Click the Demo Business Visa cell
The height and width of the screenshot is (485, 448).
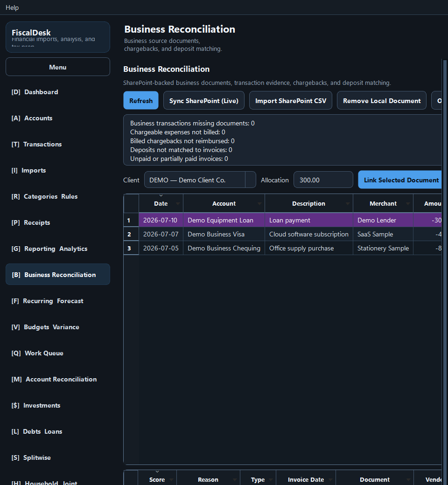coord(224,234)
